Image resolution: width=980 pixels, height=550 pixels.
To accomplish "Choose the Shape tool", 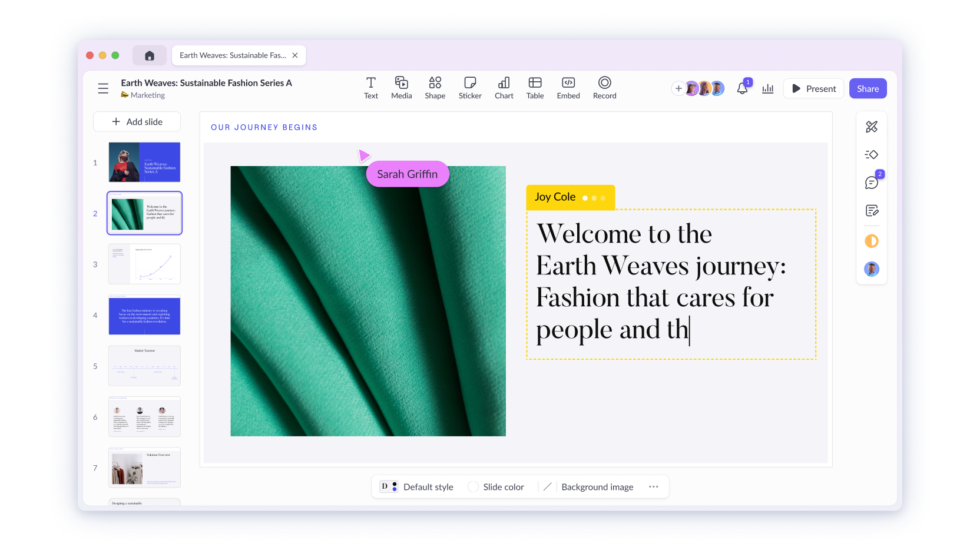I will point(435,88).
